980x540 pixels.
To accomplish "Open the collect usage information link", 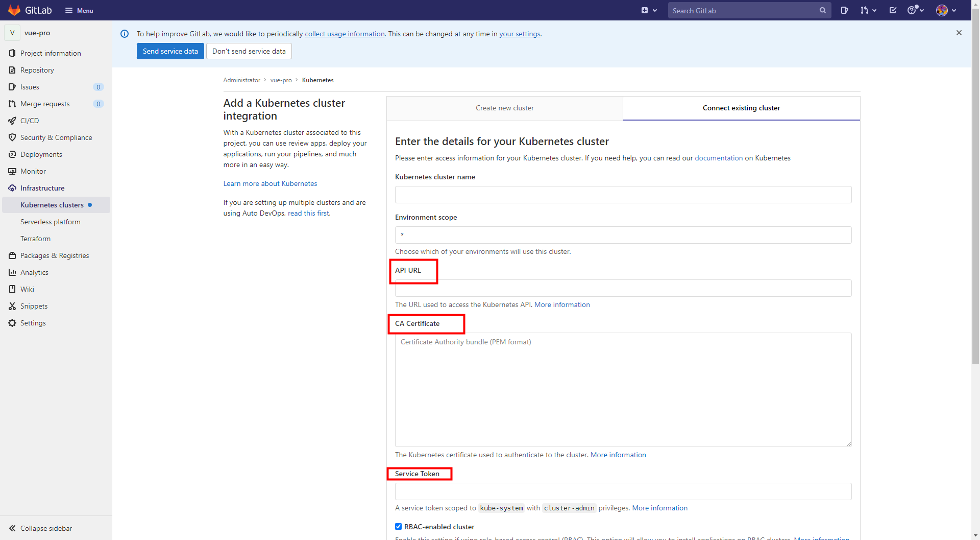I will pos(345,34).
